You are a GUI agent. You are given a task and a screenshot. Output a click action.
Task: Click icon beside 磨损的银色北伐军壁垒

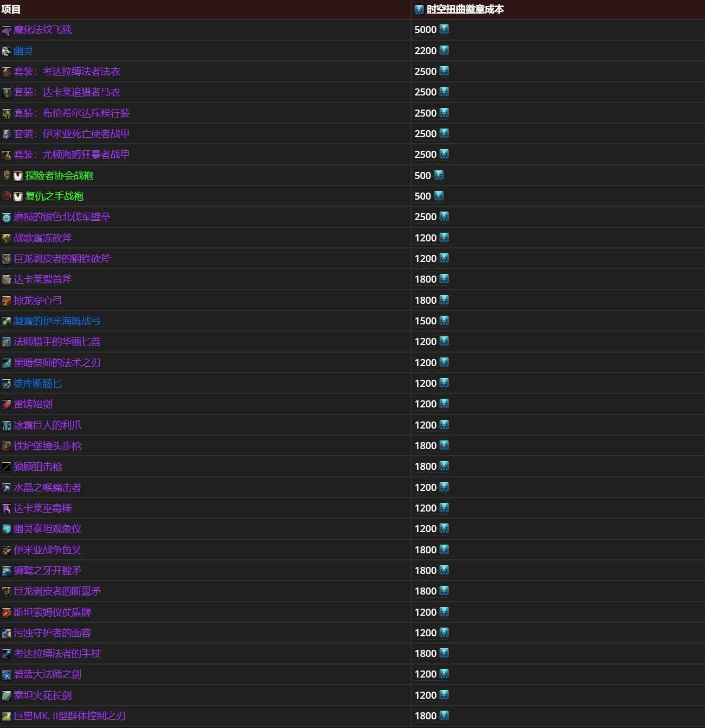[7, 218]
